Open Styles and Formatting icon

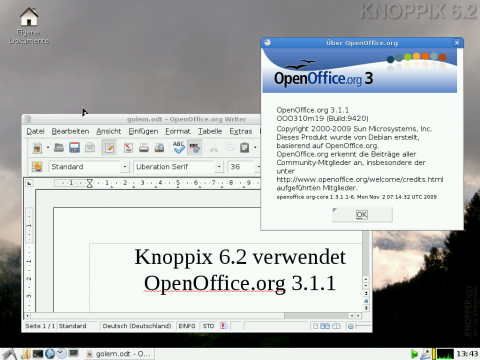[x=37, y=166]
